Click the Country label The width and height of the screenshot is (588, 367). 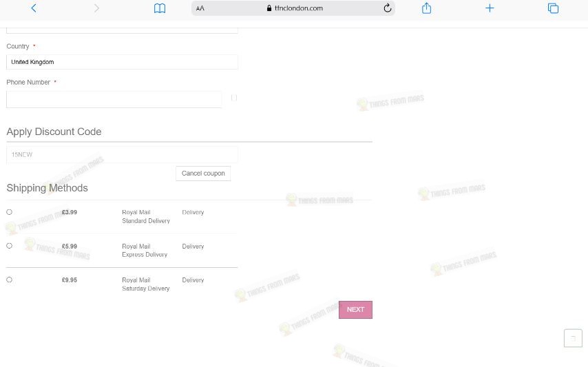pos(18,46)
